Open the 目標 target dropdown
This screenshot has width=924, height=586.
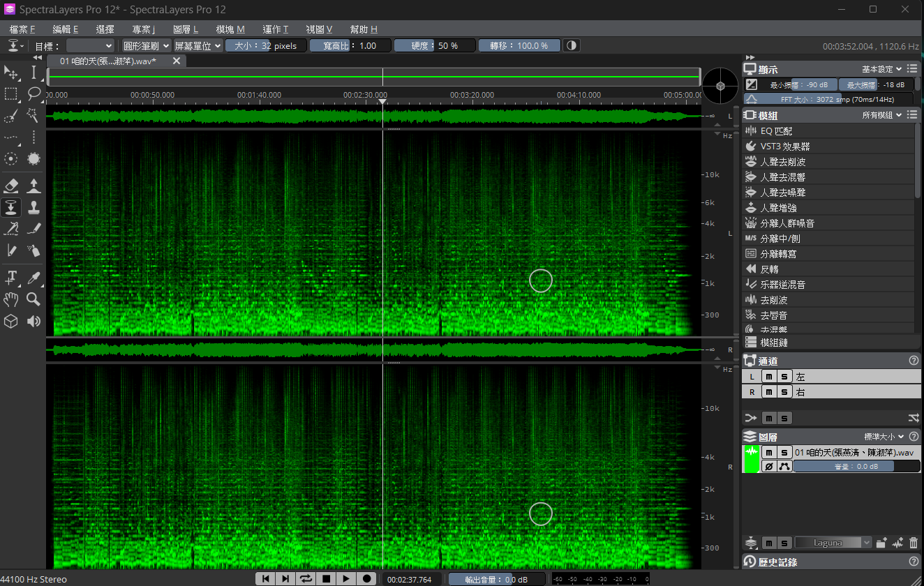pyautogui.click(x=90, y=45)
